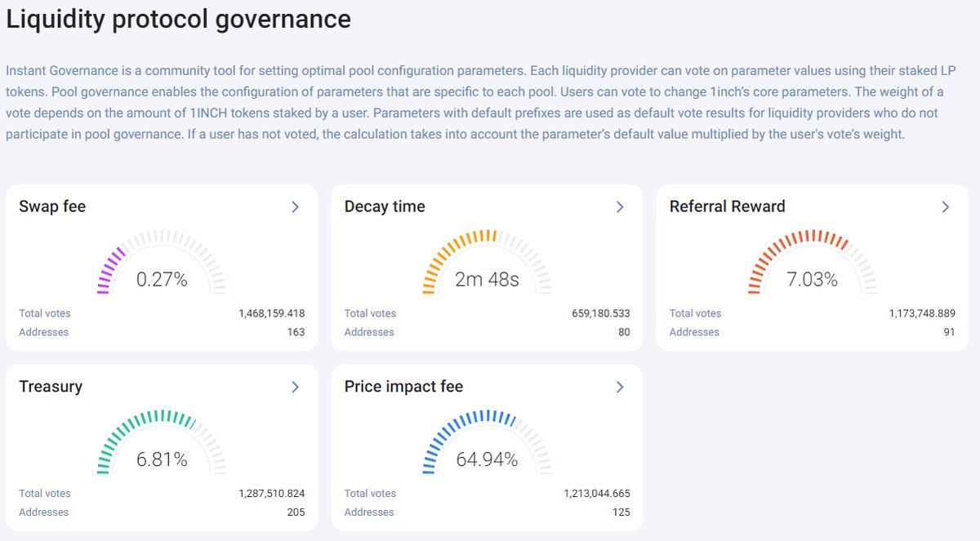Click the blue Price impact fee gauge

click(x=487, y=441)
